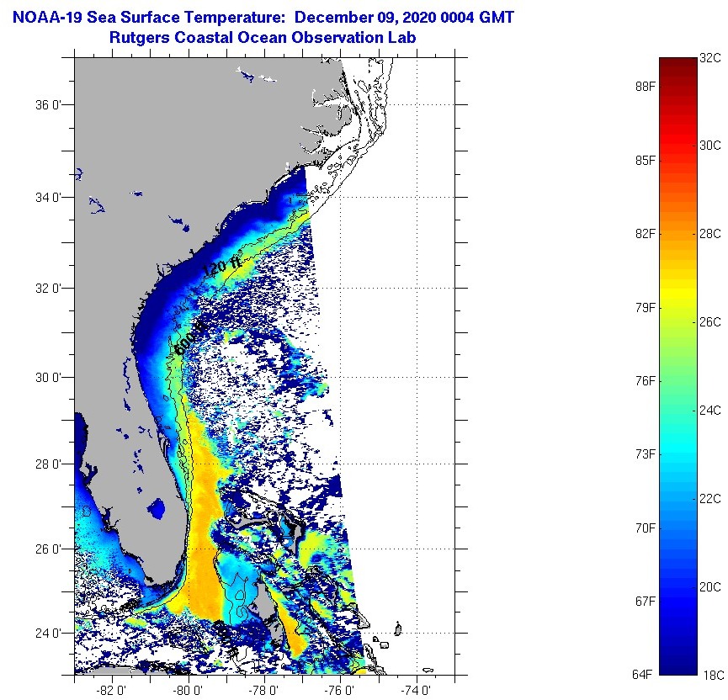728x700 pixels.
Task: Click the '-80 0'' longitude label
Action: point(188,691)
